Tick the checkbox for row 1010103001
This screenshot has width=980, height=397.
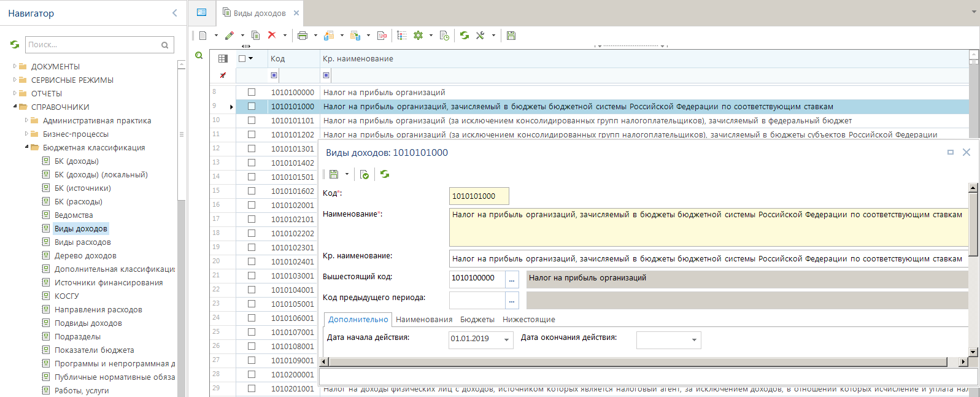point(252,276)
